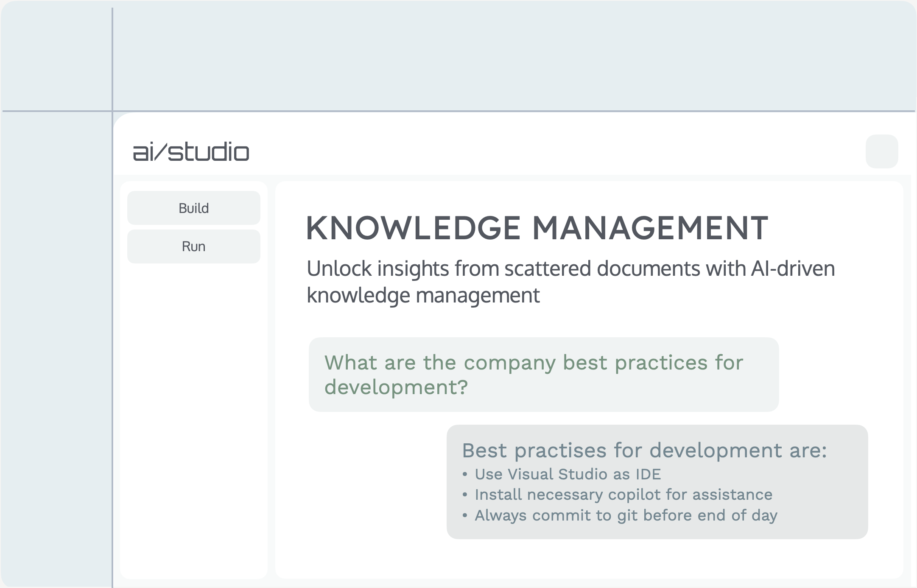Click the blank square button in header
917x588 pixels.
point(881,151)
